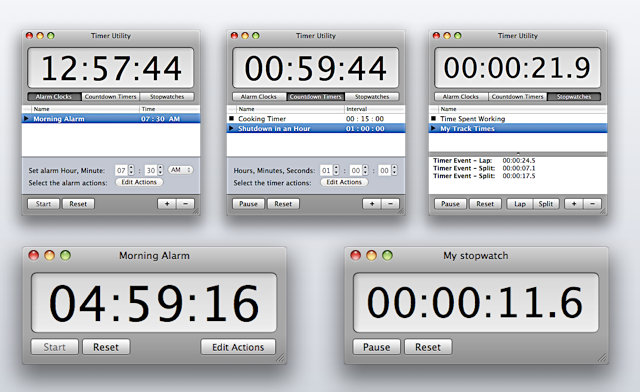
Task: Select Shutdown in an Hour row
Action: point(316,129)
